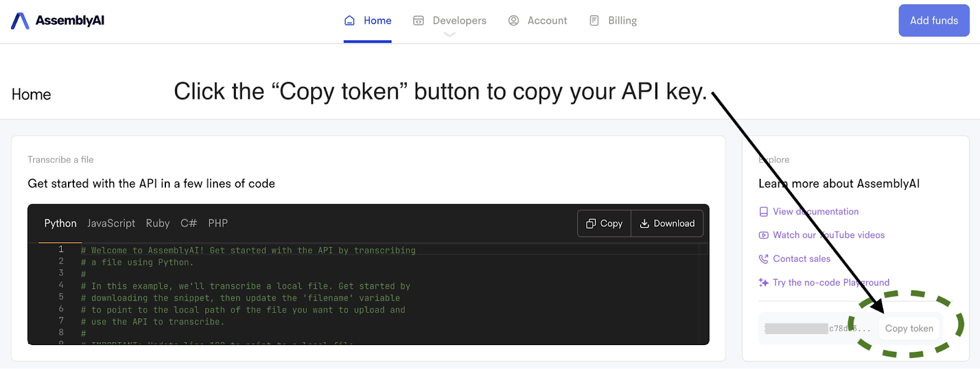The image size is (980, 369).
Task: Click the Home house icon in navigation
Action: 350,21
